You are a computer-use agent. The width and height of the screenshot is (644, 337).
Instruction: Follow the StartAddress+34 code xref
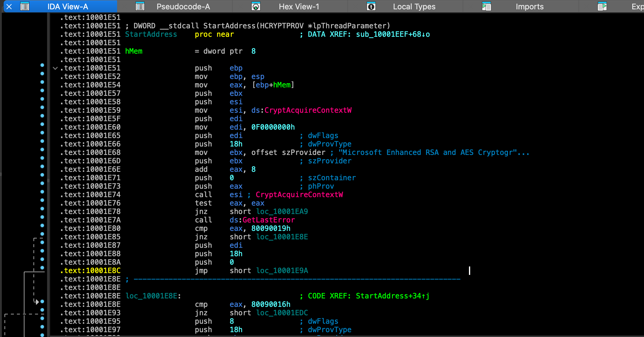pos(392,296)
